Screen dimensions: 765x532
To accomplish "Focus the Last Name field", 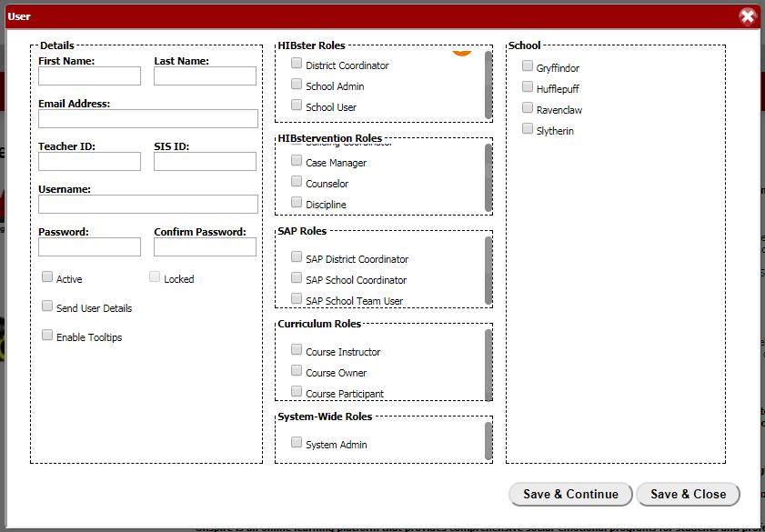I will [x=205, y=76].
